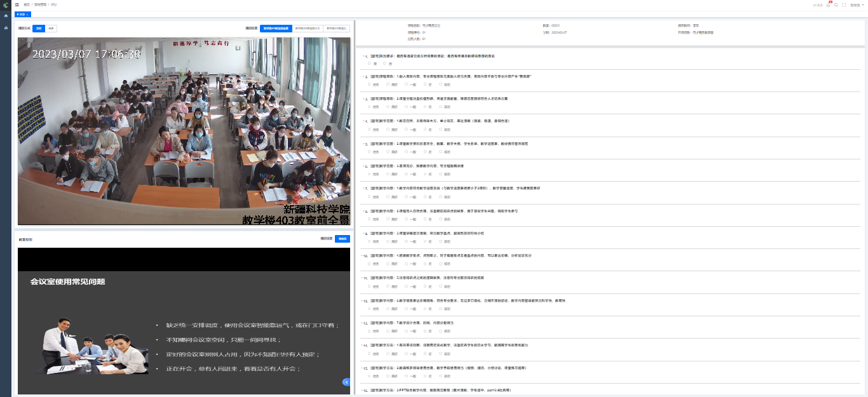This screenshot has height=397, width=868.
Task: Go to 首页 via the breadcrumb
Action: [x=27, y=4]
